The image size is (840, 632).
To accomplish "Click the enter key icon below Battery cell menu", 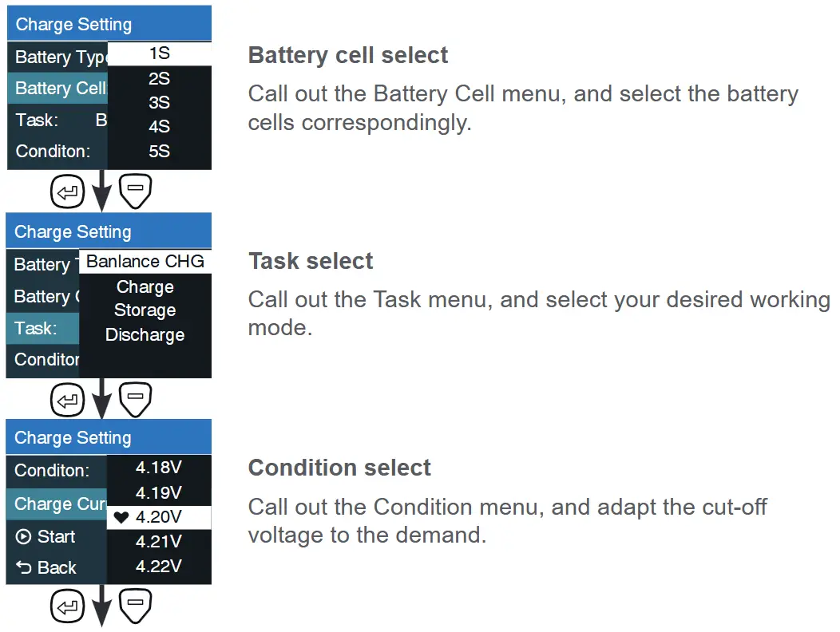I will coord(68,192).
